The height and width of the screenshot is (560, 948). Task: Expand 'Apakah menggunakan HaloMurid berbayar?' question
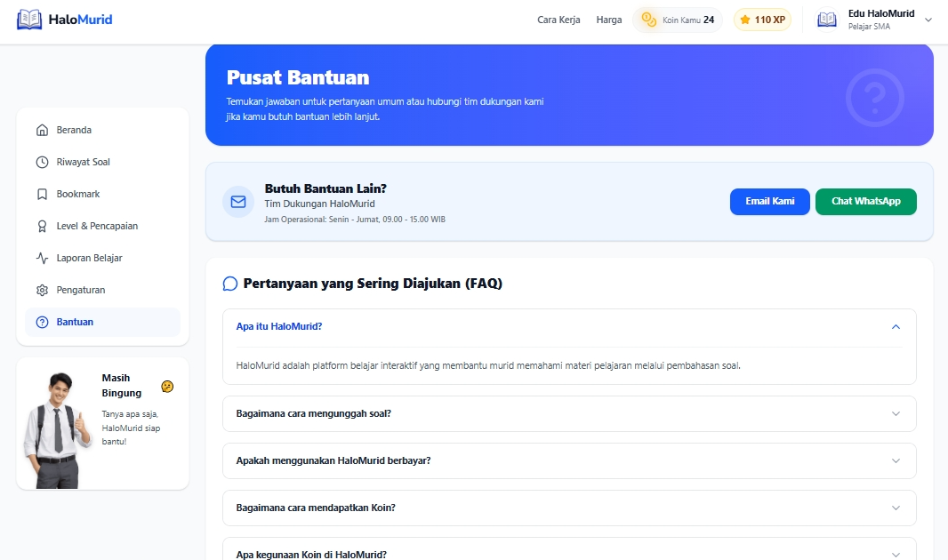[569, 461]
